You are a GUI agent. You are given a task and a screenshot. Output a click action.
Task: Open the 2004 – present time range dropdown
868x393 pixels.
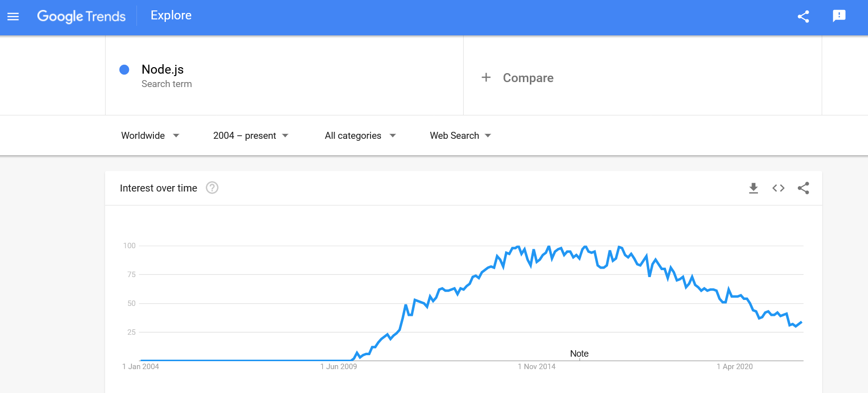[250, 135]
